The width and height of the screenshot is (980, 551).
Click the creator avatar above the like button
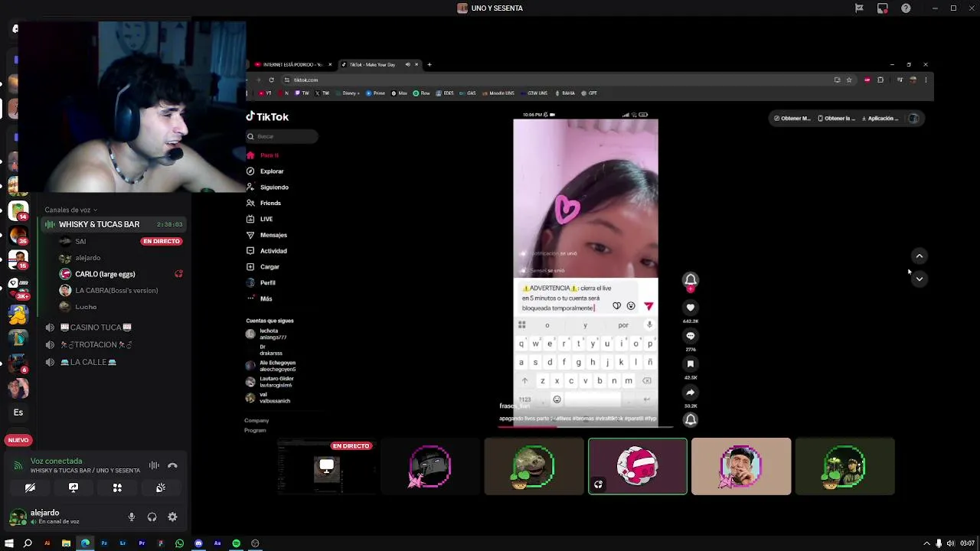[x=691, y=280]
